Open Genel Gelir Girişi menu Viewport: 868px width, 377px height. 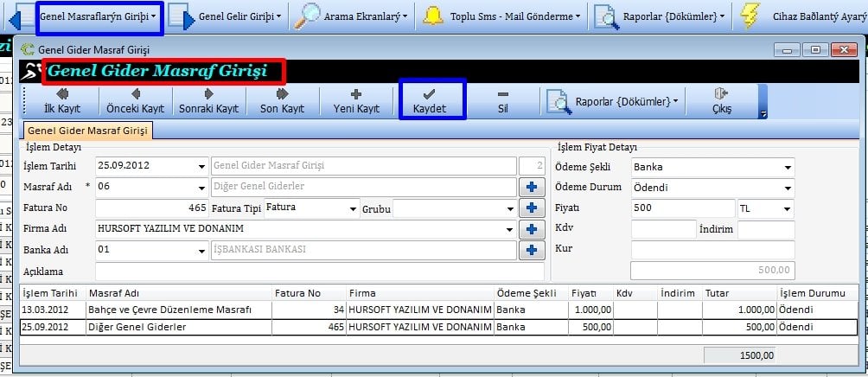coord(229,16)
